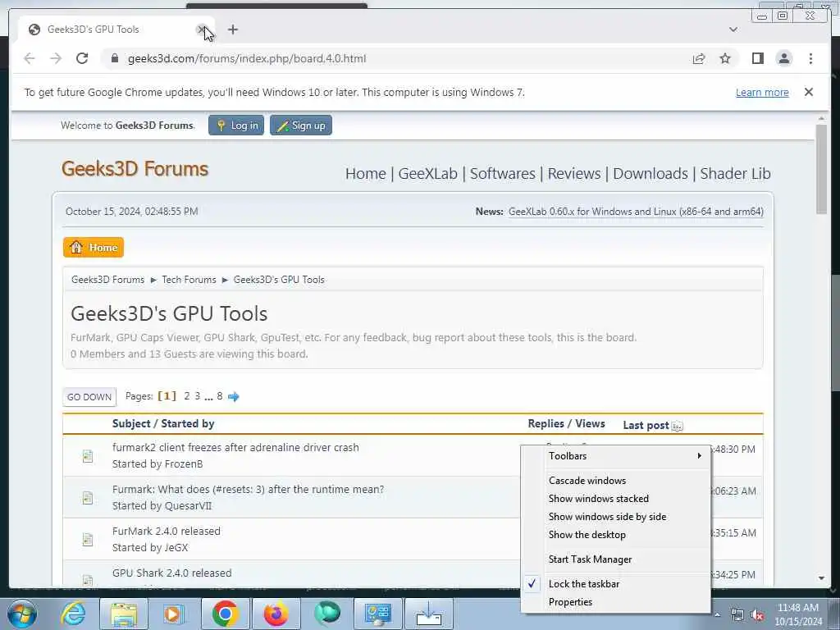Click topic icon beside Furmark #resets thread

click(x=88, y=498)
